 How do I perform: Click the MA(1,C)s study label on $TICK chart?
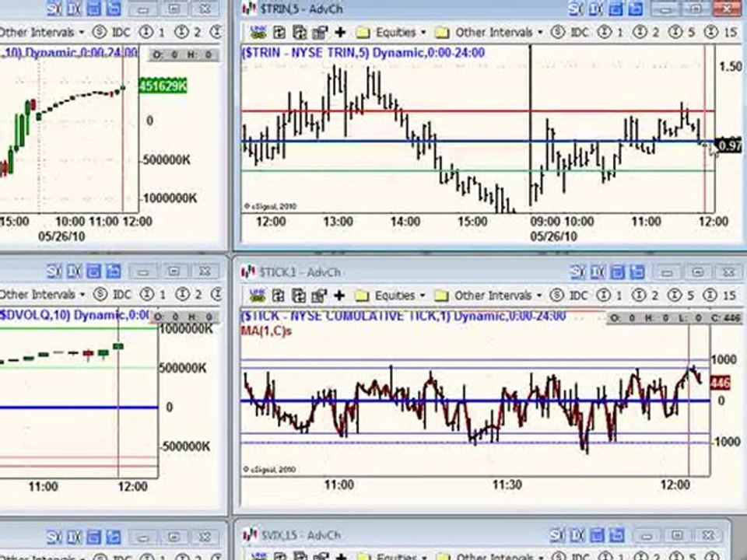[266, 331]
